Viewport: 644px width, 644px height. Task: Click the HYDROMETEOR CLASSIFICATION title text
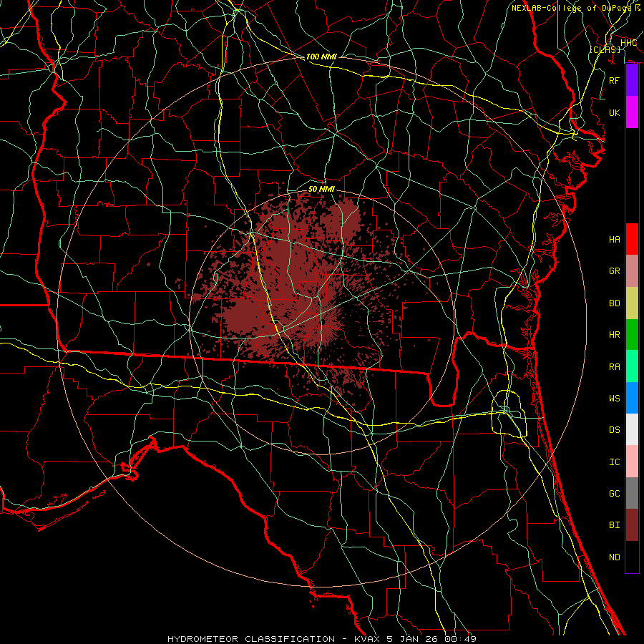pos(251,639)
